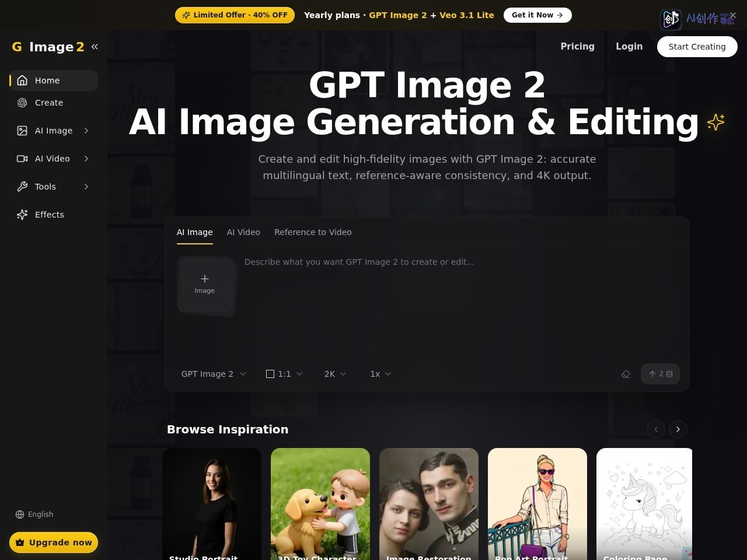Open the Coloring Page inspiration card
747x560 pixels.
coord(644,504)
